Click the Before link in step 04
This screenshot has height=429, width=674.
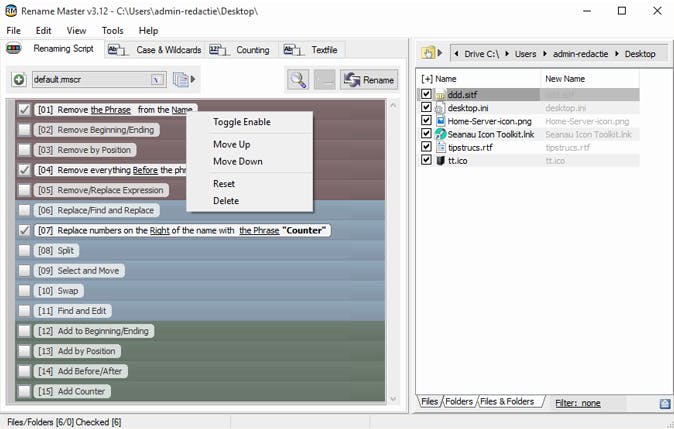coord(145,170)
